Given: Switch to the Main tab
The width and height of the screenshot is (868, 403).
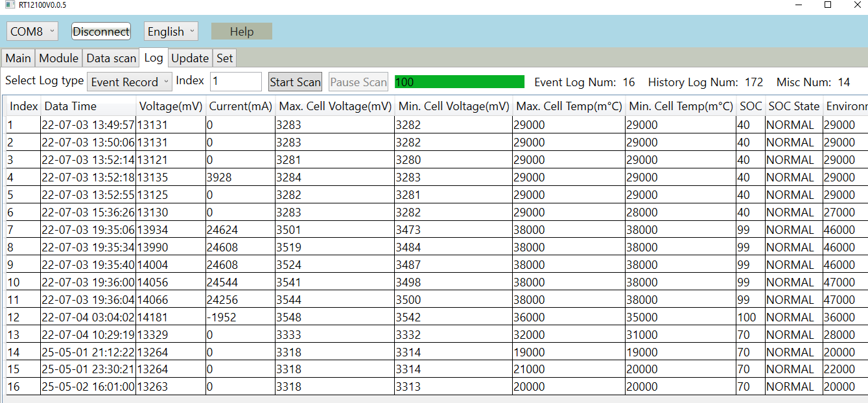Looking at the screenshot, I should 18,58.
